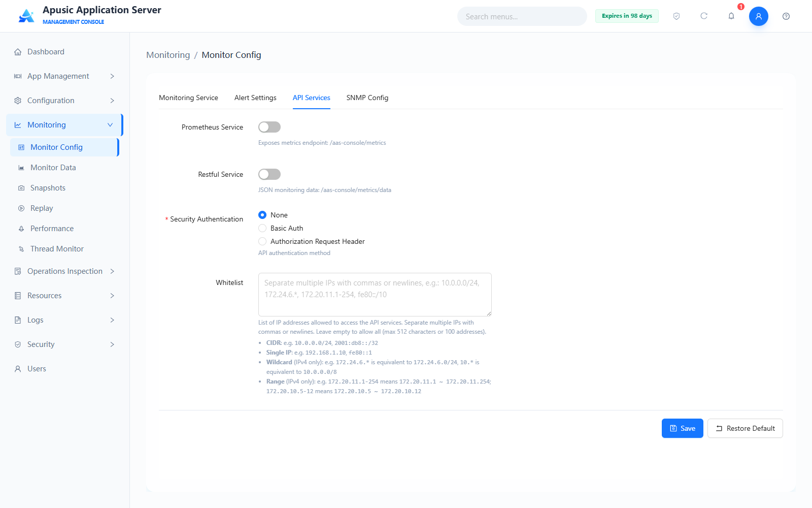Click the Expires in 98 days badge

(627, 16)
